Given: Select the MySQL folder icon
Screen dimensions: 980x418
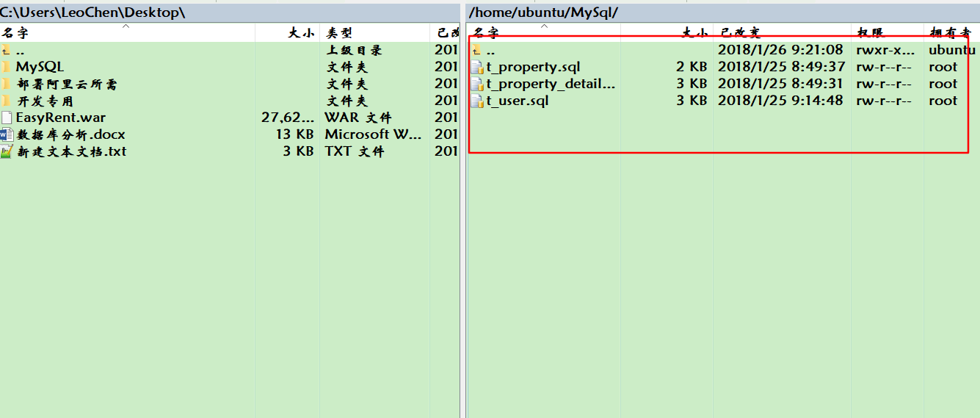Looking at the screenshot, I should tap(6, 67).
